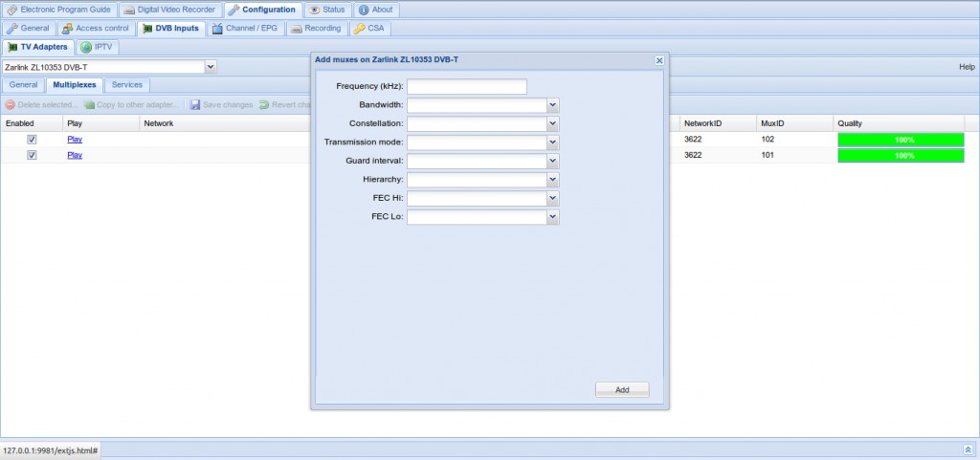Image resolution: width=980 pixels, height=460 pixels.
Task: Click the Revert changes toolbar button
Action: (x=285, y=105)
